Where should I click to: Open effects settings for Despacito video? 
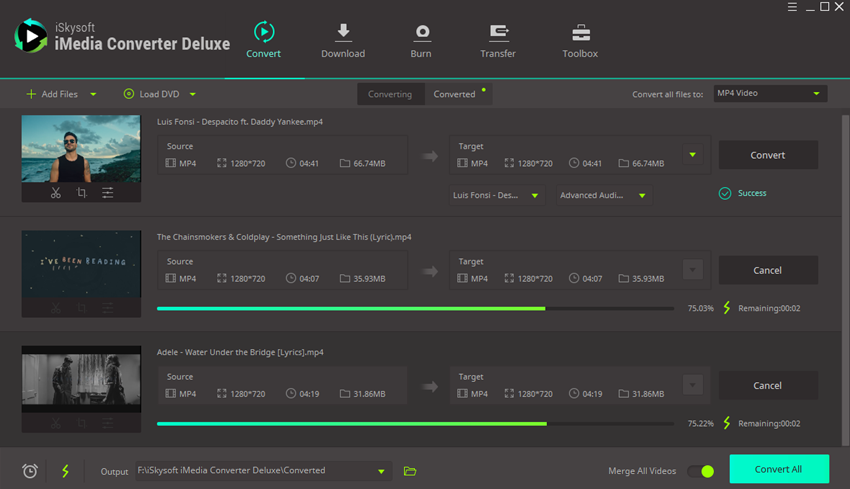[x=107, y=192]
